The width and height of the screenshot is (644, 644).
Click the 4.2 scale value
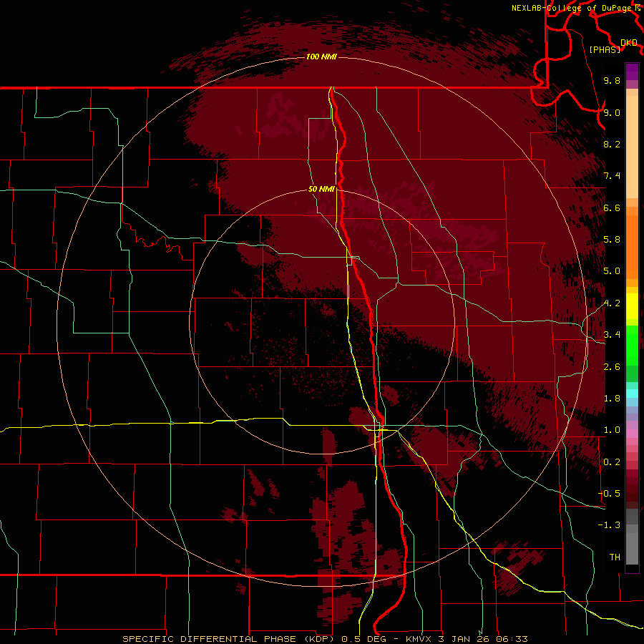pyautogui.click(x=612, y=303)
